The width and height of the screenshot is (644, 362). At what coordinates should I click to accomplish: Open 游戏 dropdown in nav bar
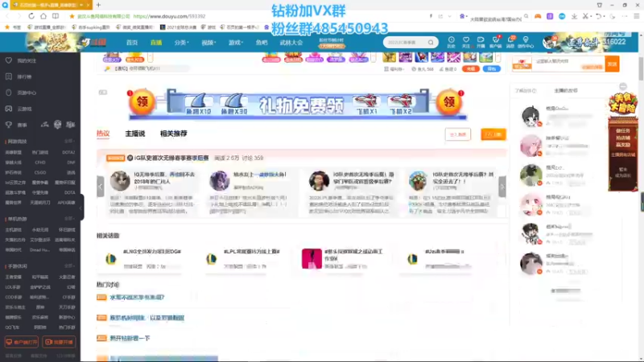[236, 43]
